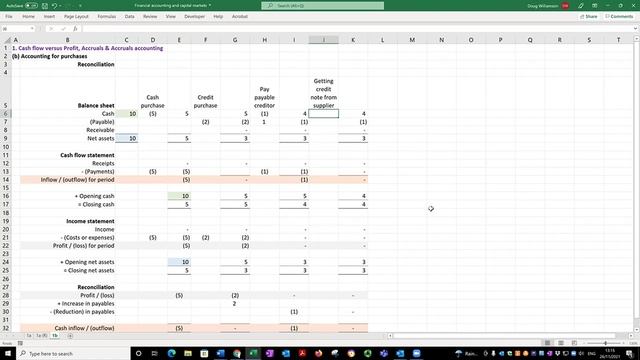Open the Windows Start menu
Viewport: 640px width, 360px height.
(x=8, y=353)
